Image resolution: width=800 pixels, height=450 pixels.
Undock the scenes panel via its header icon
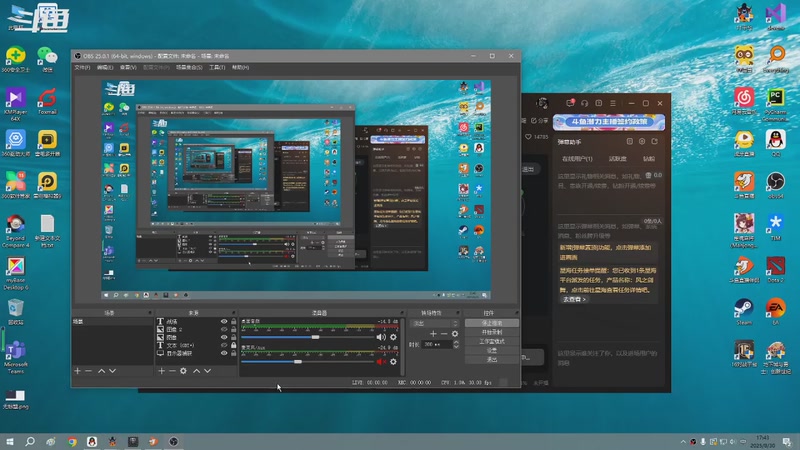click(150, 313)
